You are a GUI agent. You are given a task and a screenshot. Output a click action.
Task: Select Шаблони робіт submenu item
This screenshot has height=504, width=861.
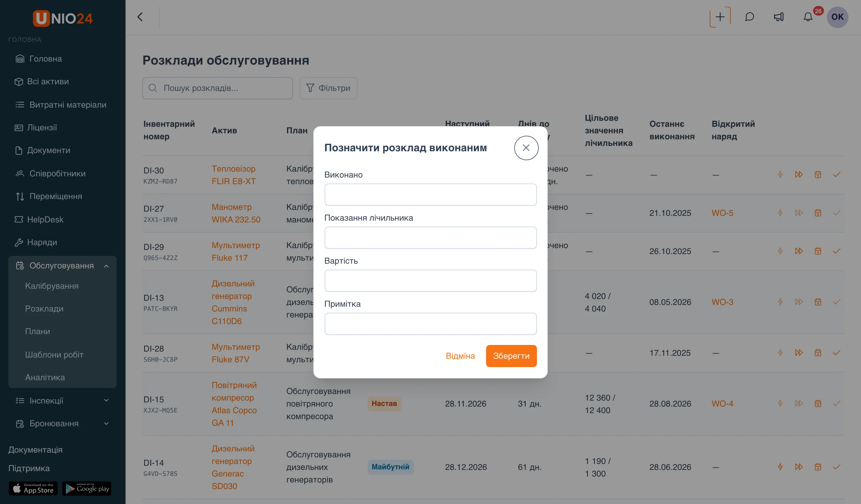(54, 354)
